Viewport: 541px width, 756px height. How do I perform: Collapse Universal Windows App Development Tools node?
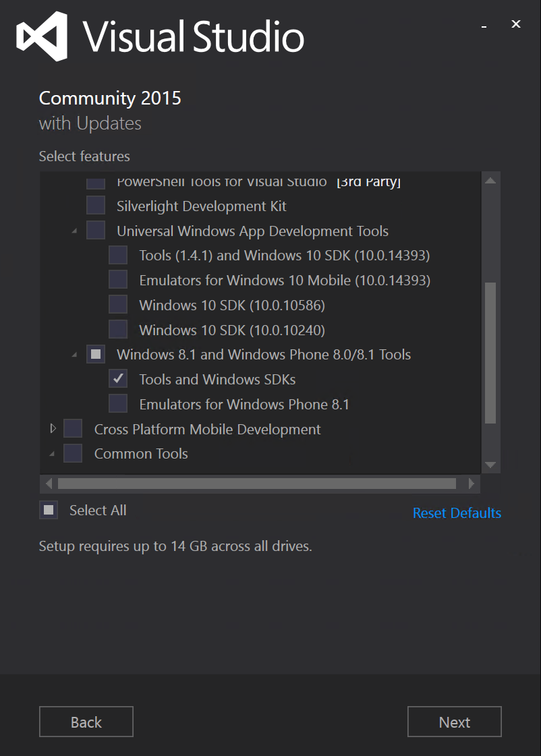coord(74,231)
